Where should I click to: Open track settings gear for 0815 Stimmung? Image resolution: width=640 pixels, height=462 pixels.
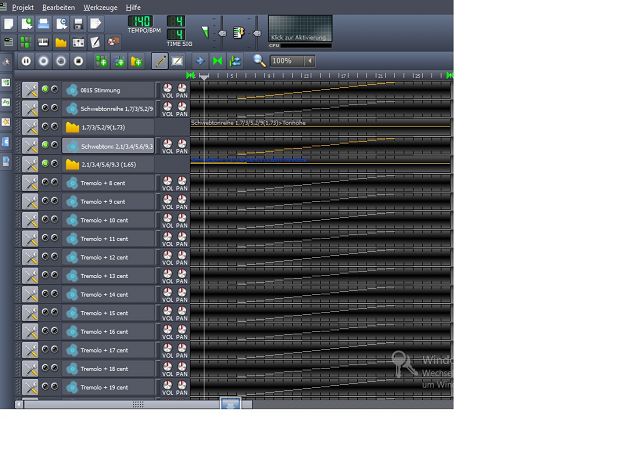coord(30,90)
